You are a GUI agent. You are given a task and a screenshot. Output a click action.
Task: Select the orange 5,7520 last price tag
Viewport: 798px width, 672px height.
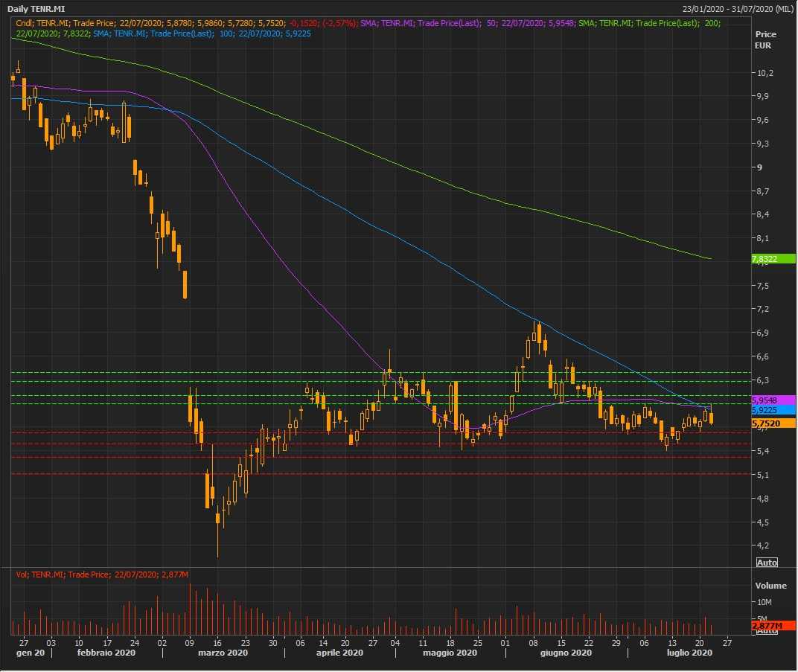[x=773, y=423]
